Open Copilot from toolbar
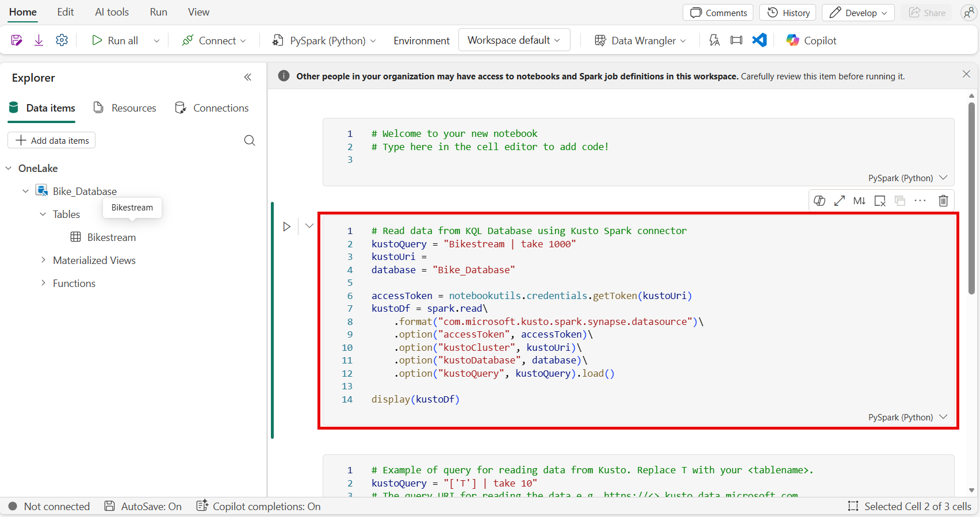This screenshot has width=980, height=517. 811,40
